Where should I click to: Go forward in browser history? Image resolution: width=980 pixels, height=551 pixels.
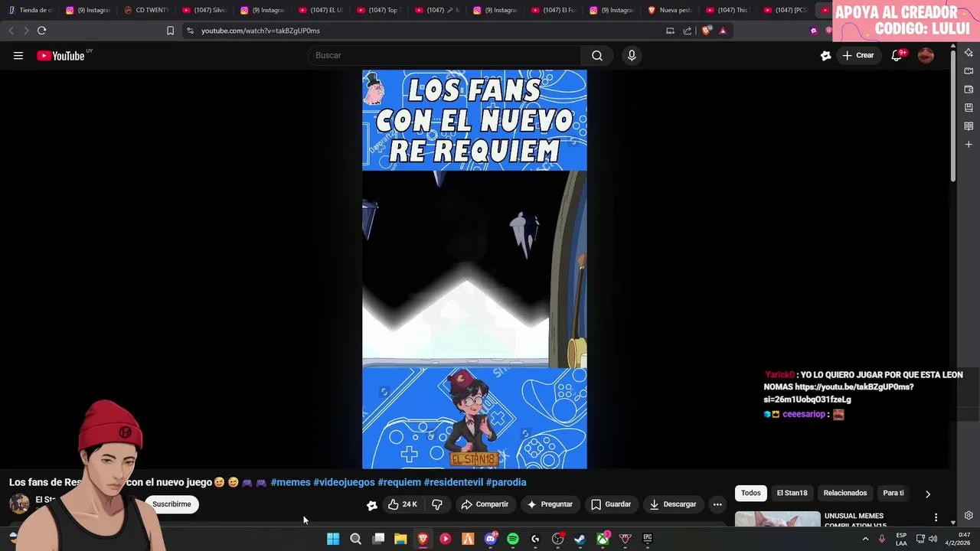tap(25, 31)
